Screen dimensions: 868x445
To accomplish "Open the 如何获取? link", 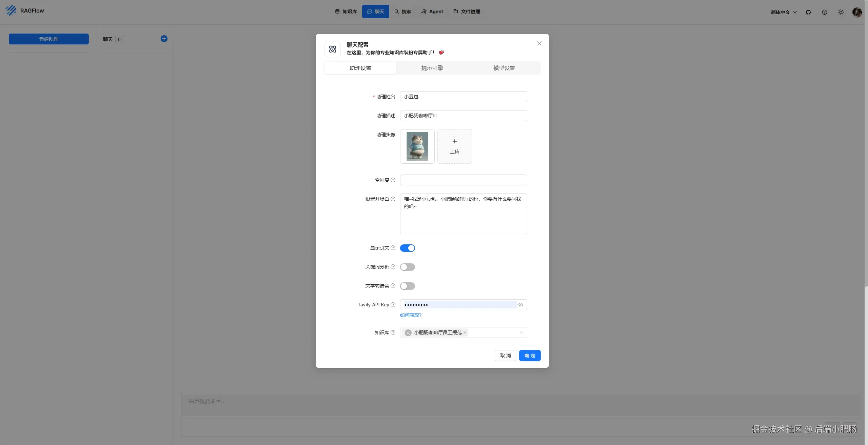I will coord(411,315).
